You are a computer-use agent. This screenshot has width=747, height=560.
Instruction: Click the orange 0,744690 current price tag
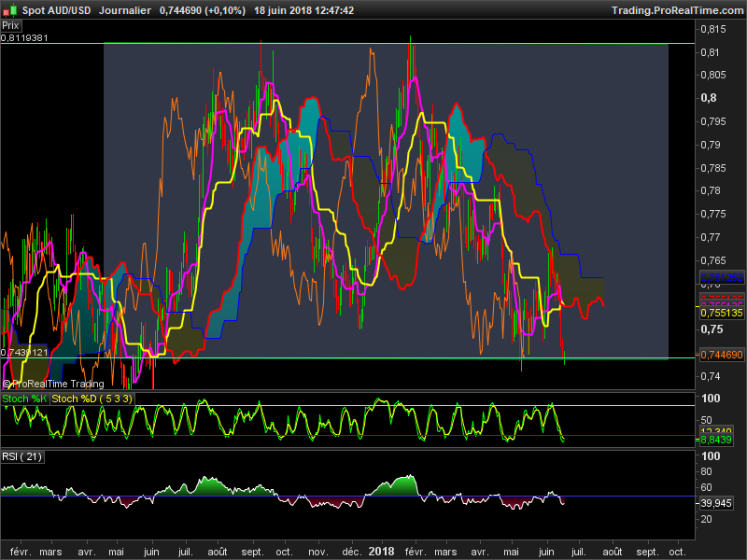[x=722, y=355]
